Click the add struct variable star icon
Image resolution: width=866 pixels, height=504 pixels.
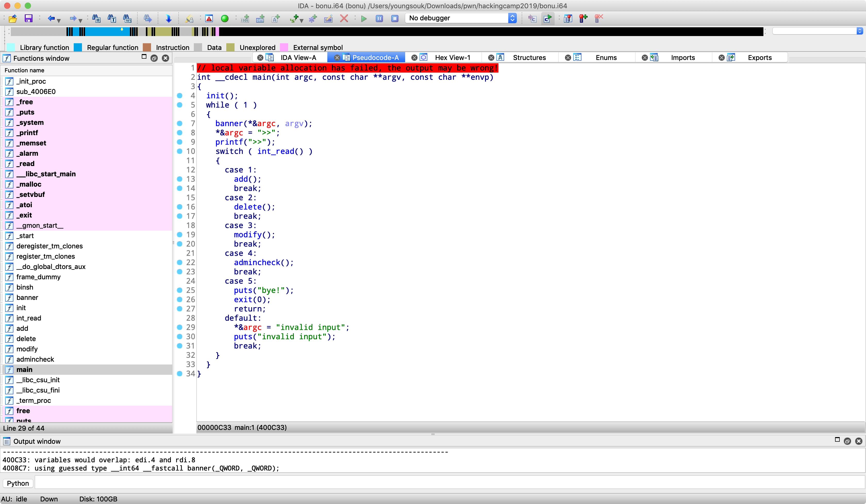[312, 19]
